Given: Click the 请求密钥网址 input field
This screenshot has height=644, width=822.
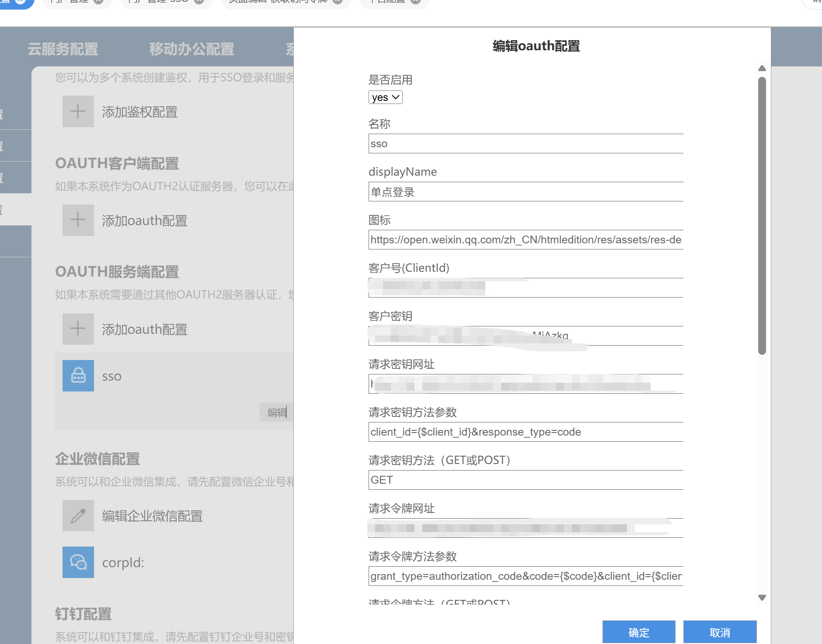Looking at the screenshot, I should tap(526, 384).
